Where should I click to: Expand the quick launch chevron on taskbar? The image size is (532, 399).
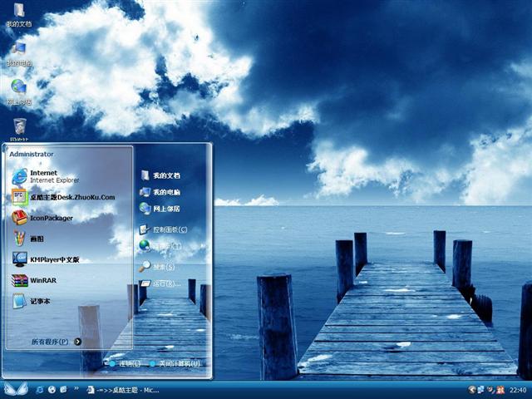tap(77, 389)
